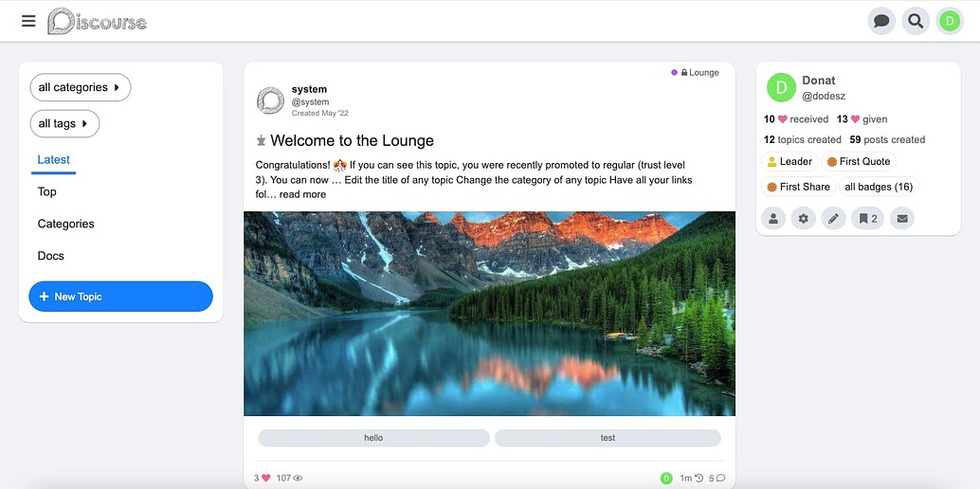Follow the read more link
This screenshot has height=489, width=980.
[x=302, y=194]
